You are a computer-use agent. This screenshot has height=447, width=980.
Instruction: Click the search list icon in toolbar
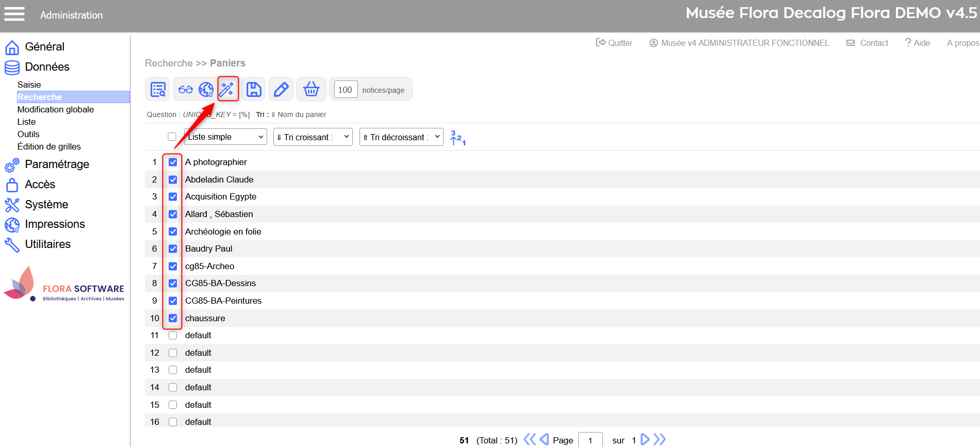pos(158,89)
